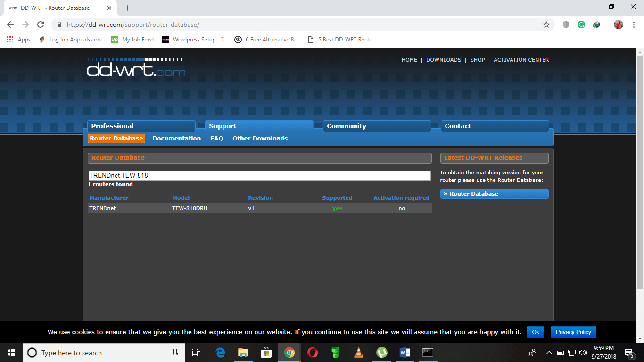
Task: Open the Internet Download Manager extension icon
Action: [x=596, y=25]
